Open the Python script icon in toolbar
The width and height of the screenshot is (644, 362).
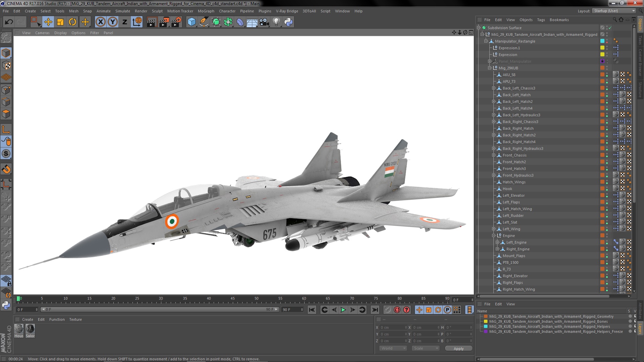point(288,22)
